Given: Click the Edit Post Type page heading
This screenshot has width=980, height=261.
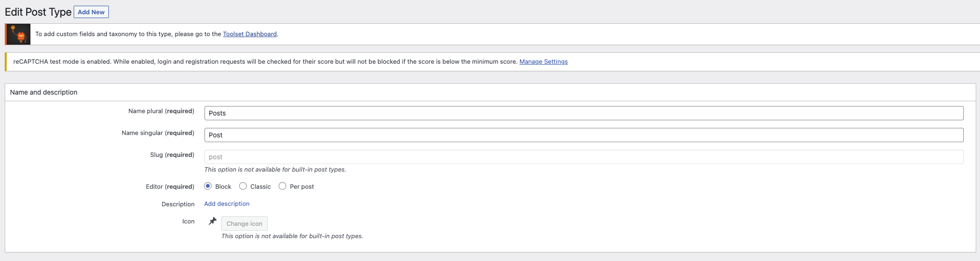Looking at the screenshot, I should coord(38,12).
